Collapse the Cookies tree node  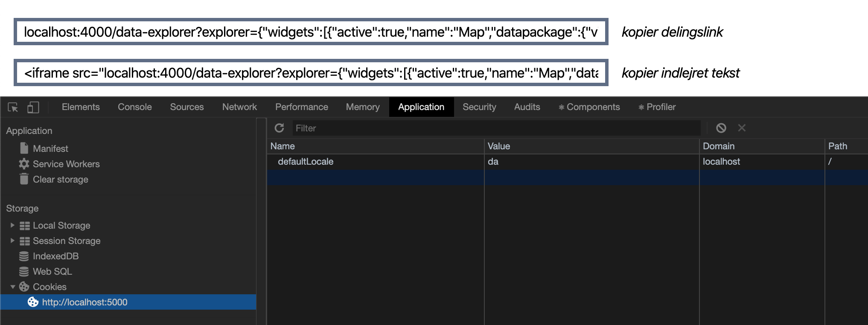12,287
